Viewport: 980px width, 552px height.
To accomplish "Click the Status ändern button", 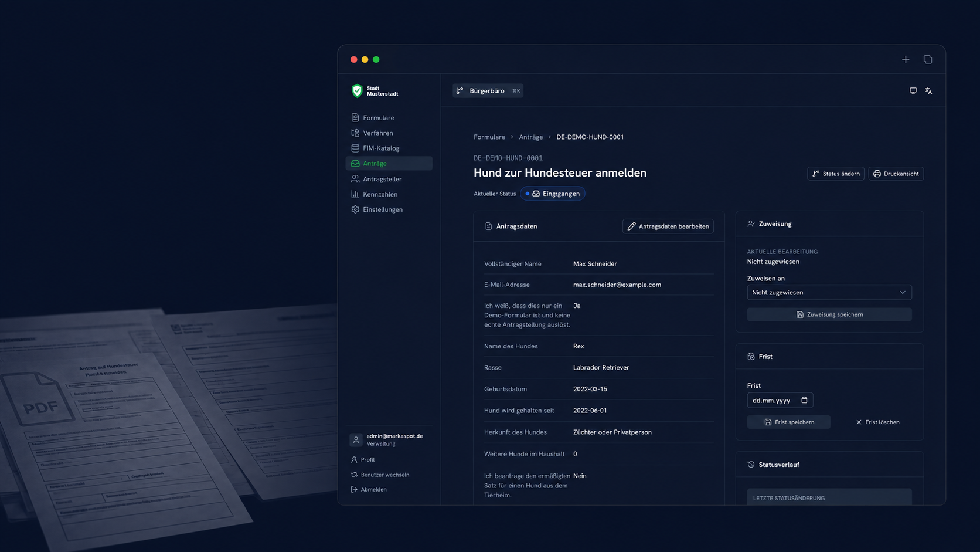I will point(835,174).
